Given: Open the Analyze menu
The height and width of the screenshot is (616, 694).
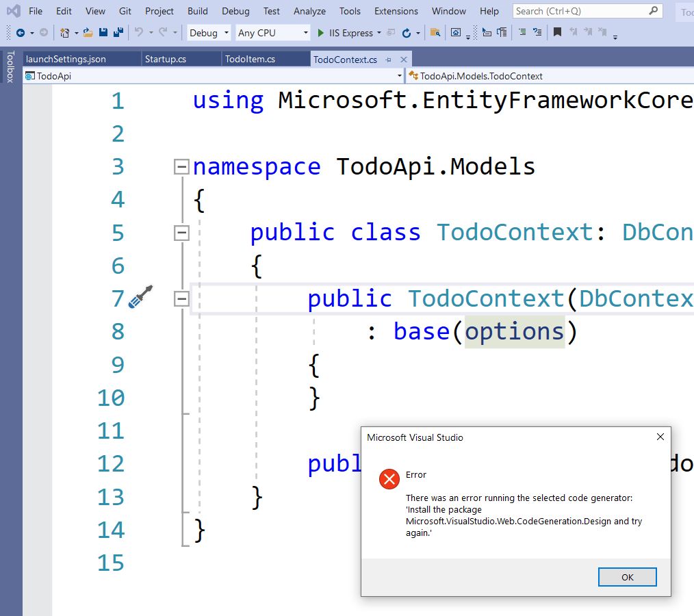Looking at the screenshot, I should (309, 11).
